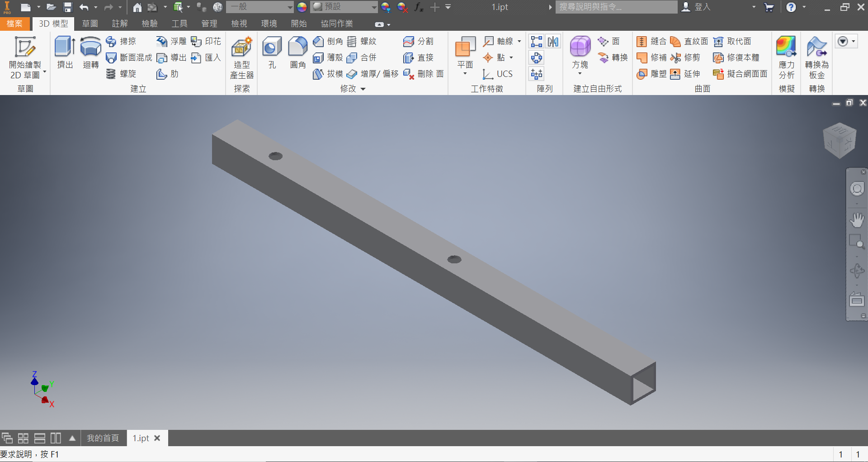The height and width of the screenshot is (462, 868).
Task: Go to 我的首頁 tab
Action: click(103, 438)
